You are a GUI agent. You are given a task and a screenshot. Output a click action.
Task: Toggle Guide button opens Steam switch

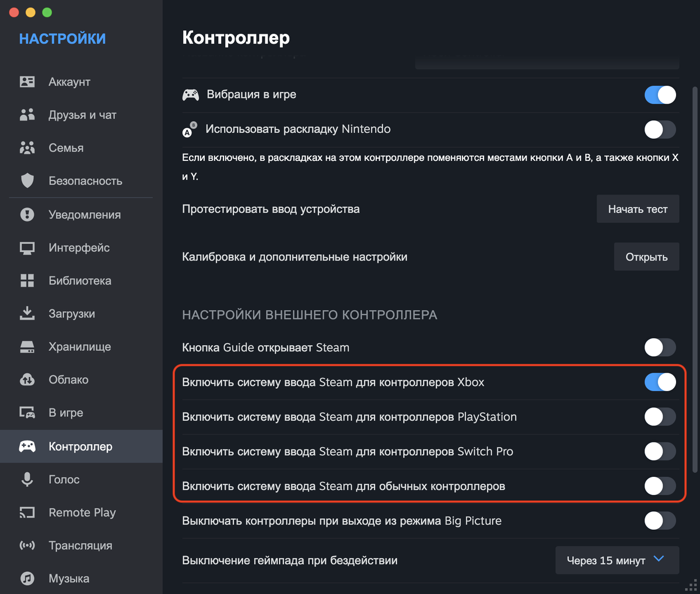pos(660,347)
